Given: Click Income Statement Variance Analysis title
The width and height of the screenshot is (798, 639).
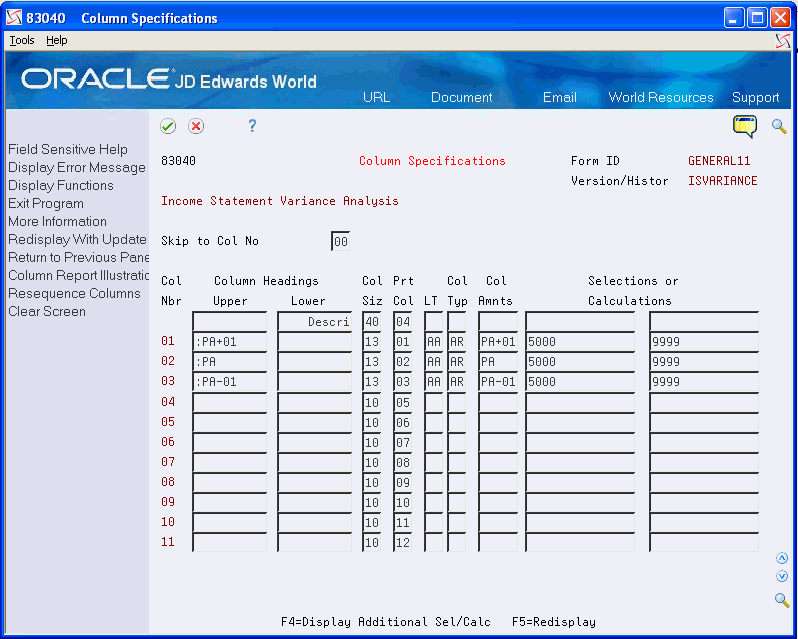Looking at the screenshot, I should pyautogui.click(x=279, y=201).
